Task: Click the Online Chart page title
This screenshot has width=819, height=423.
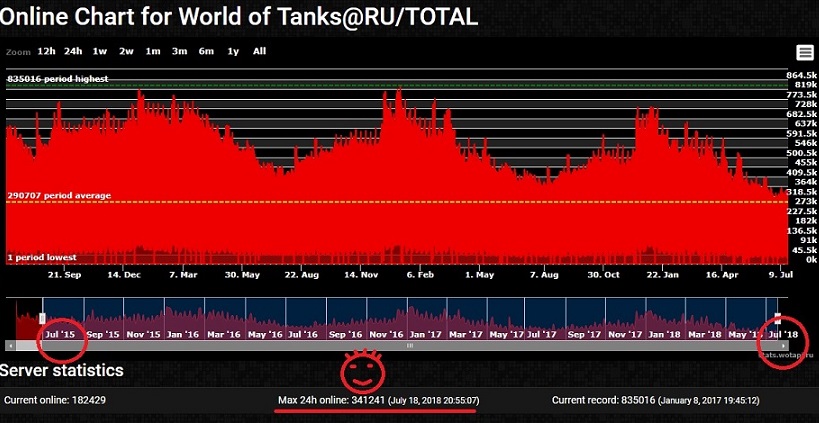Action: (x=239, y=17)
